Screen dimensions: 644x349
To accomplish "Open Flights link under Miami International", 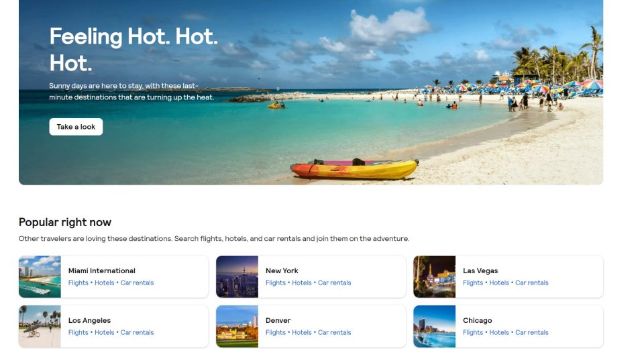I will 78,283.
